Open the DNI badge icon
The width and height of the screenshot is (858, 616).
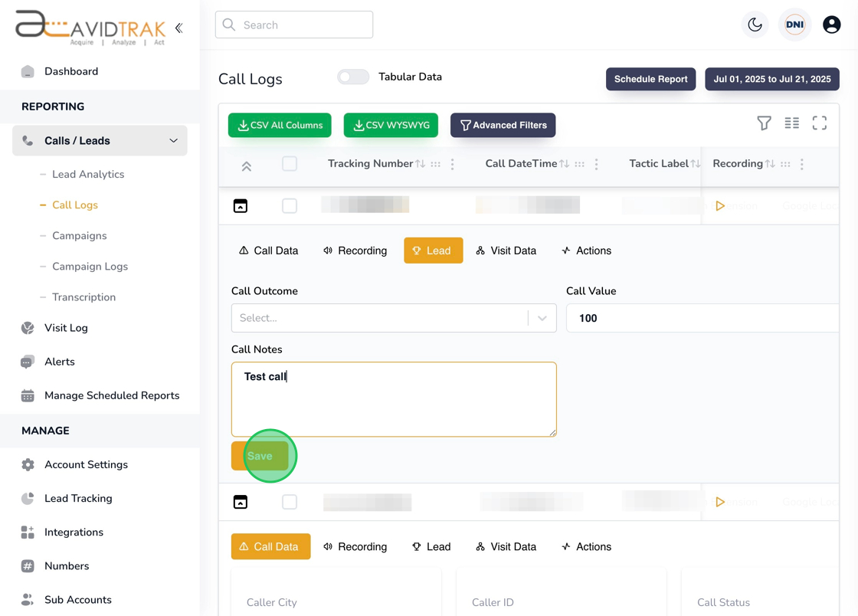(x=794, y=25)
